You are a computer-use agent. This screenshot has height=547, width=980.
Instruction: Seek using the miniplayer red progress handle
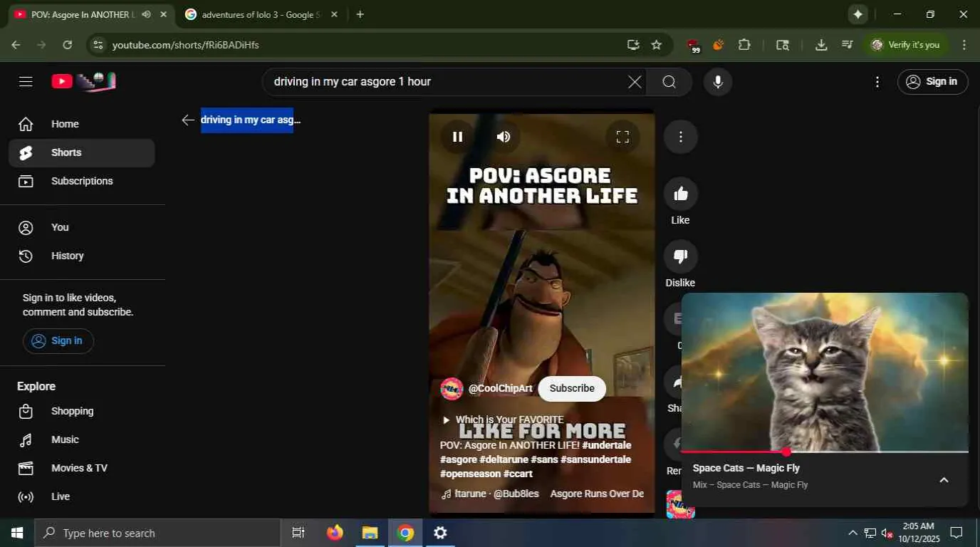click(786, 452)
